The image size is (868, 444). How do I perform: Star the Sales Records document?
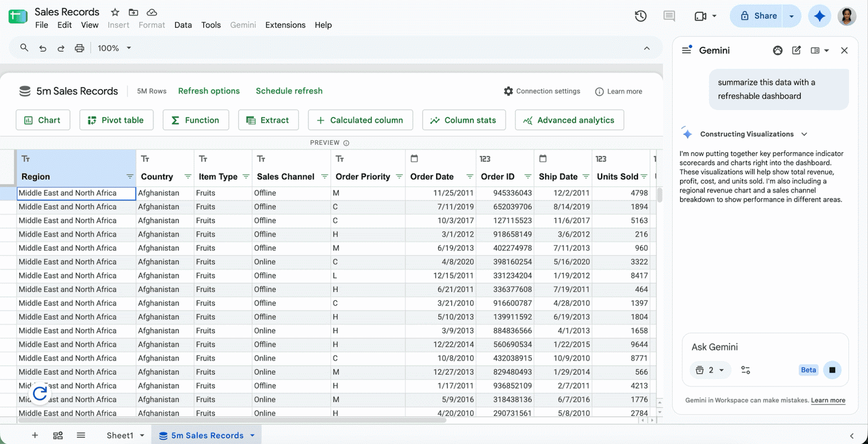tap(115, 12)
